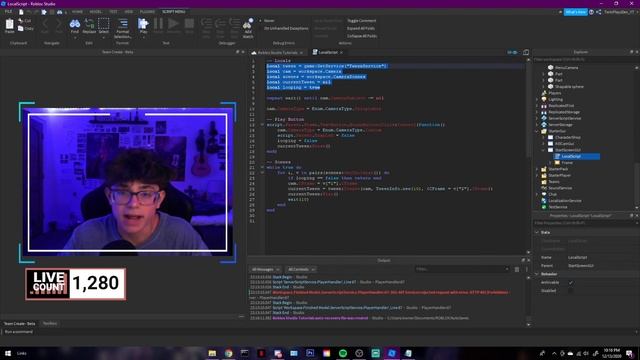Click the clear output trash icon

(x=517, y=269)
